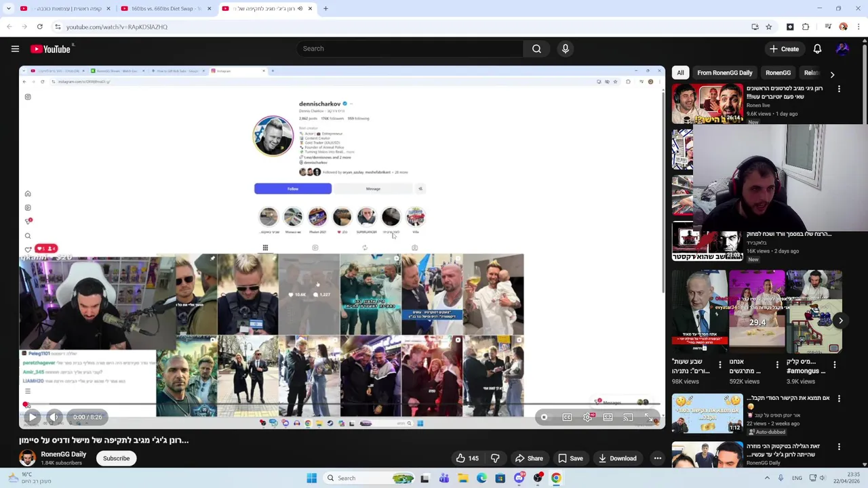The height and width of the screenshot is (488, 868).
Task: Open the Windows Start menu
Action: click(311, 478)
